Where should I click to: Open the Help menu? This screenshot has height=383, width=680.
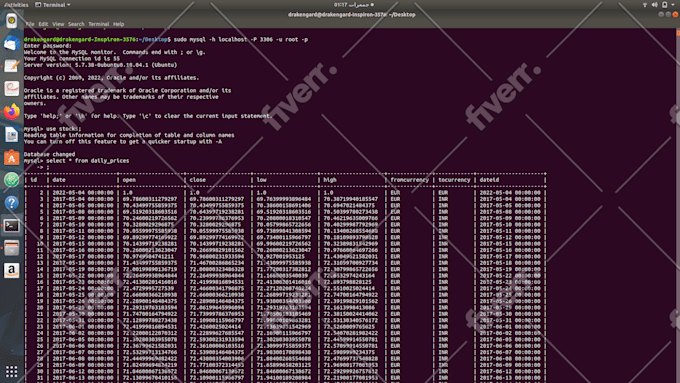click(x=118, y=24)
